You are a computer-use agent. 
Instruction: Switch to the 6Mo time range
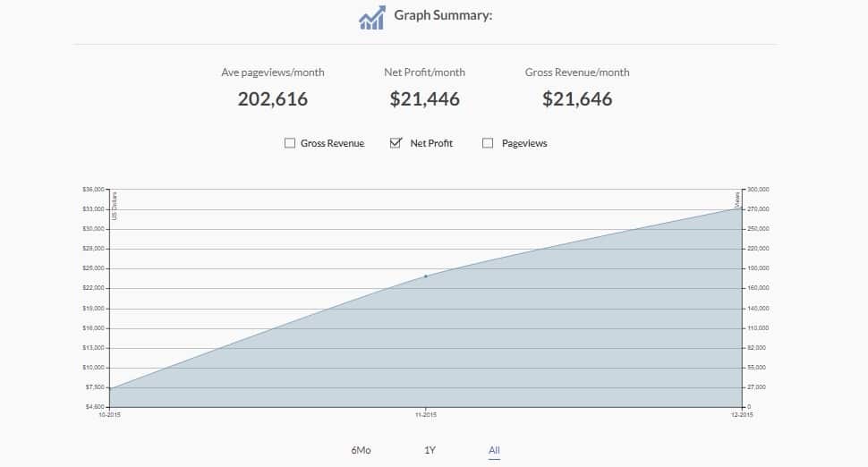(x=361, y=450)
